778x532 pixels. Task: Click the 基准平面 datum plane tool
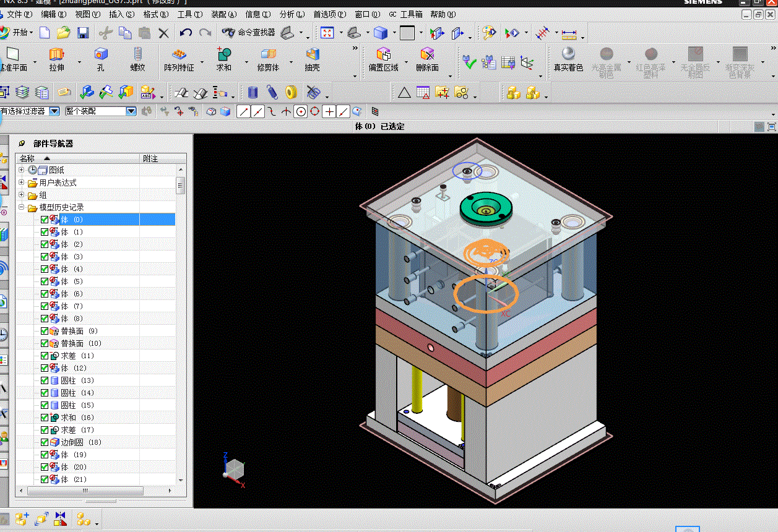pyautogui.click(x=14, y=59)
